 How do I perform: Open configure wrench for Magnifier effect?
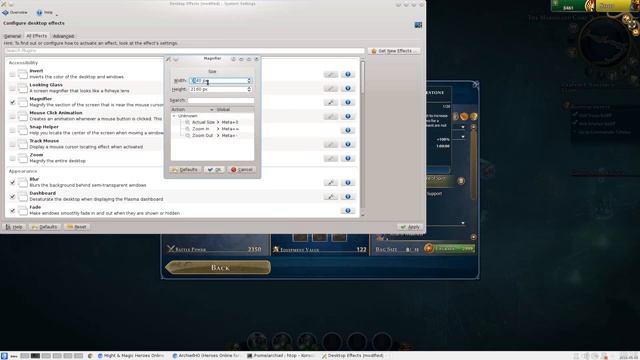331,102
